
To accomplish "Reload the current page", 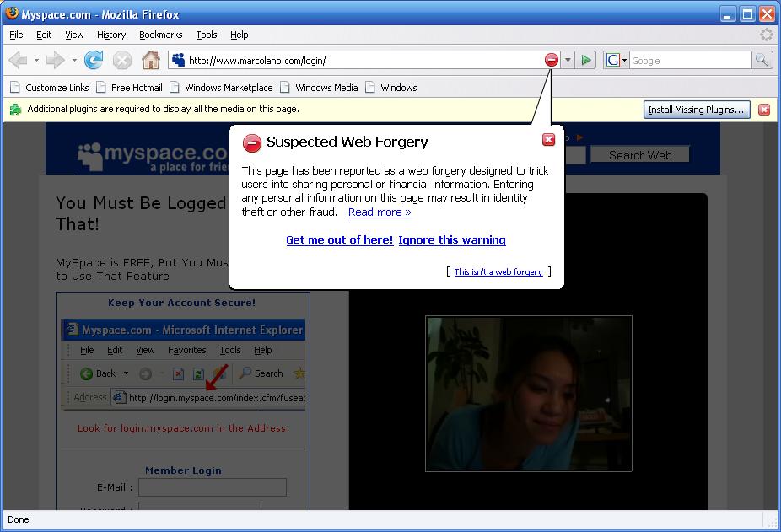I will tap(93, 60).
